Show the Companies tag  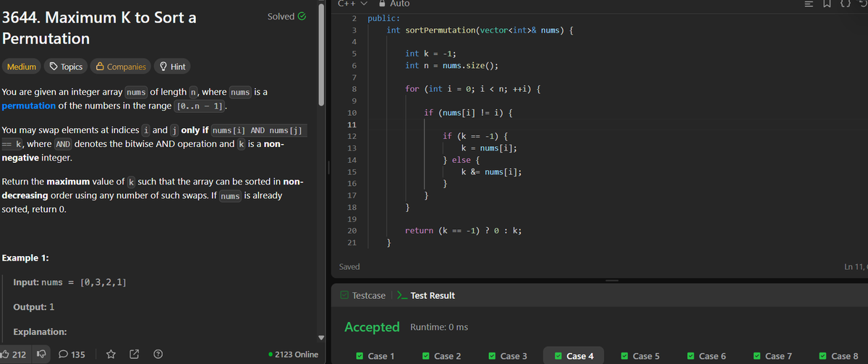121,67
